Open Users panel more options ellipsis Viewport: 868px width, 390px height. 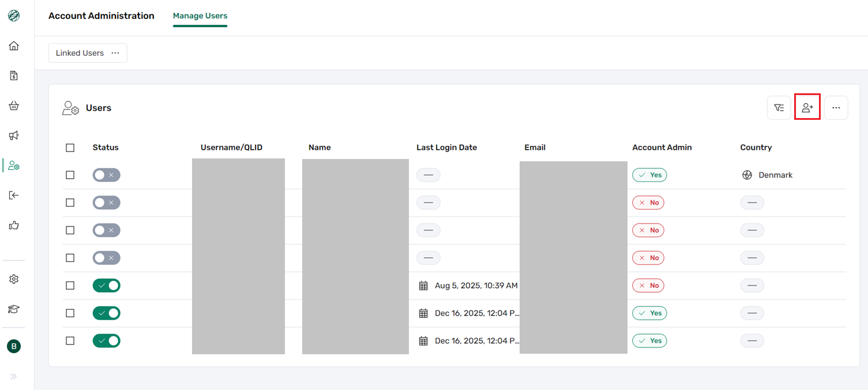point(836,108)
